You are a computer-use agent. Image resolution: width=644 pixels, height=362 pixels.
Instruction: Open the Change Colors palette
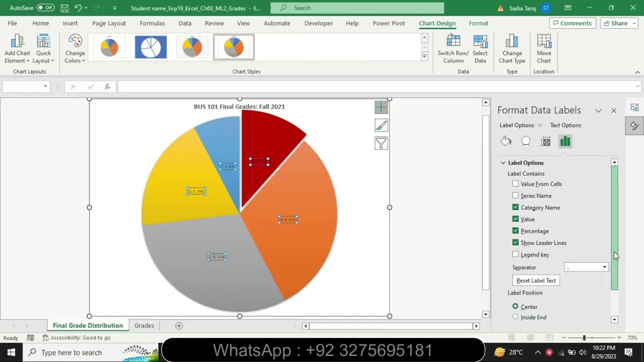tap(75, 49)
